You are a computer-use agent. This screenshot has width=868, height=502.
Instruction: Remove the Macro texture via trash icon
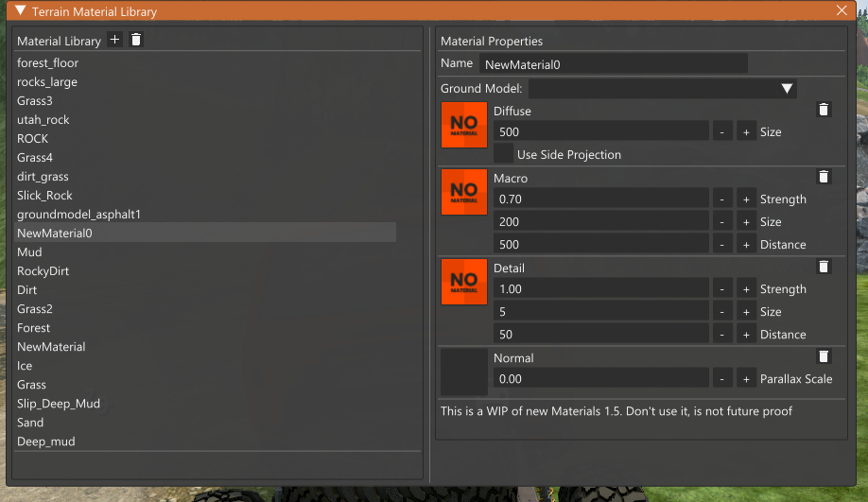click(x=824, y=177)
